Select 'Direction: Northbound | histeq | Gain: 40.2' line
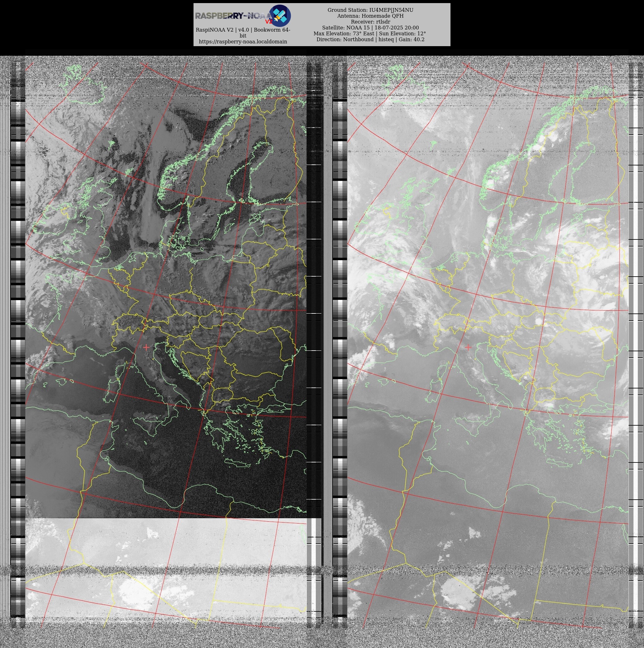The width and height of the screenshot is (644, 648). (x=370, y=39)
